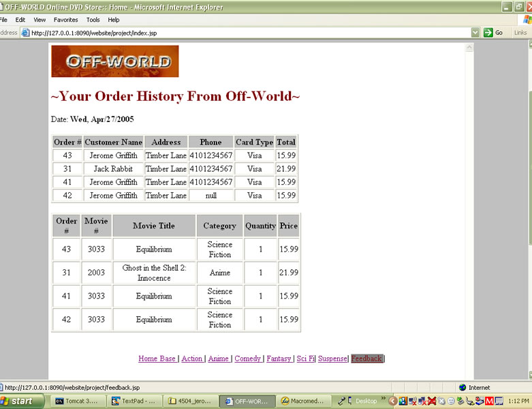The image size is (532, 409).
Task: Open the Tools menu
Action: point(93,20)
